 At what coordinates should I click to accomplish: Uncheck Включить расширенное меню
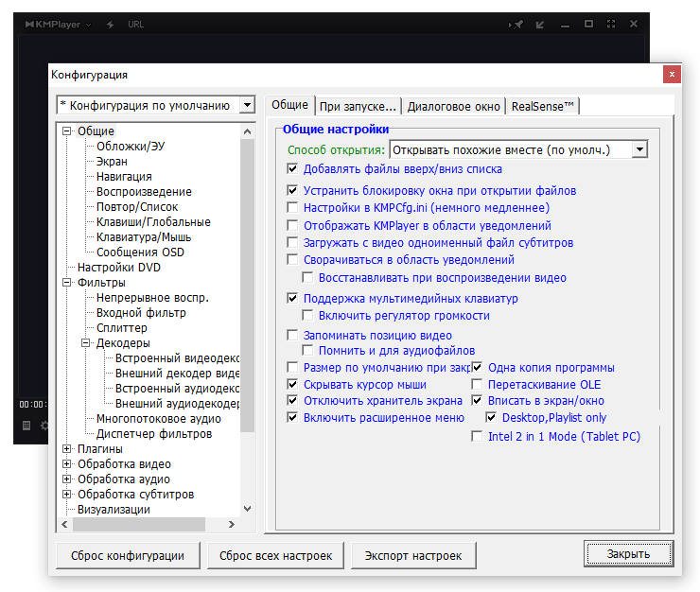[292, 417]
